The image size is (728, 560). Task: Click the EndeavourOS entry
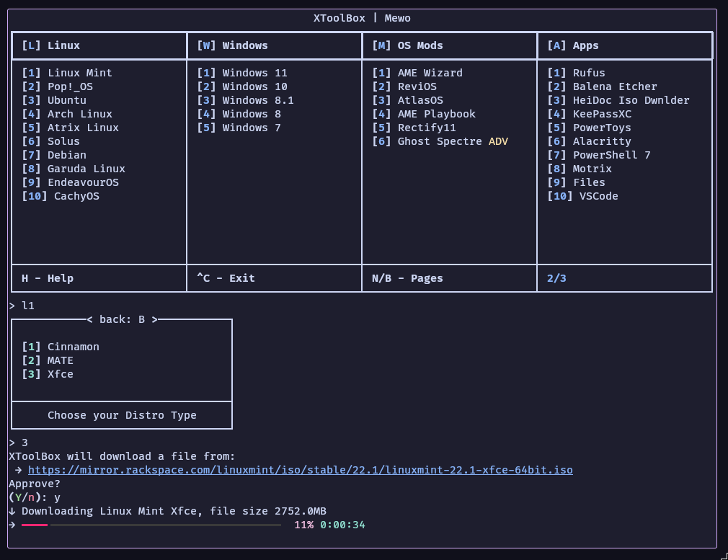[x=70, y=182]
